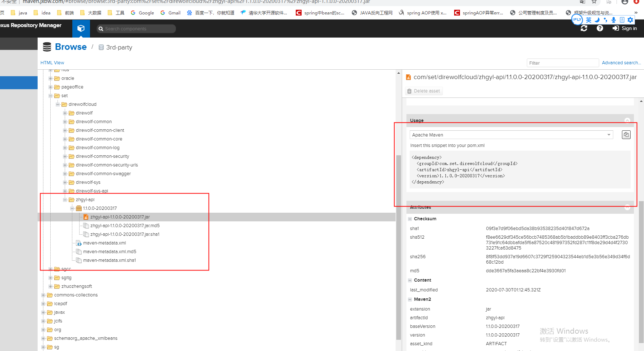Click the Sign in button

tap(625, 28)
